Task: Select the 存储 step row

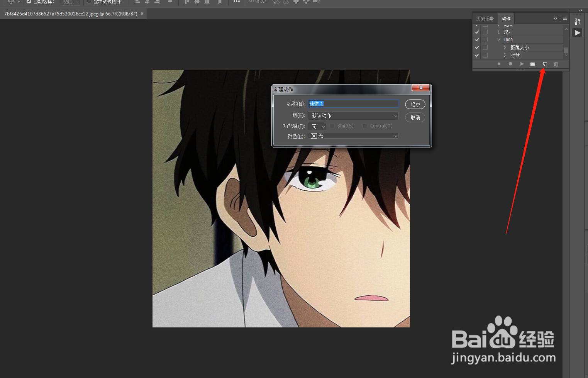Action: (518, 55)
